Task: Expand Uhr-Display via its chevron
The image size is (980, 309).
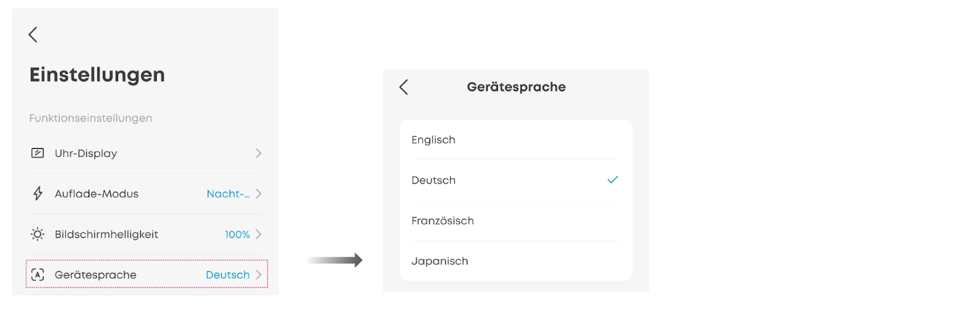Action: click(258, 153)
